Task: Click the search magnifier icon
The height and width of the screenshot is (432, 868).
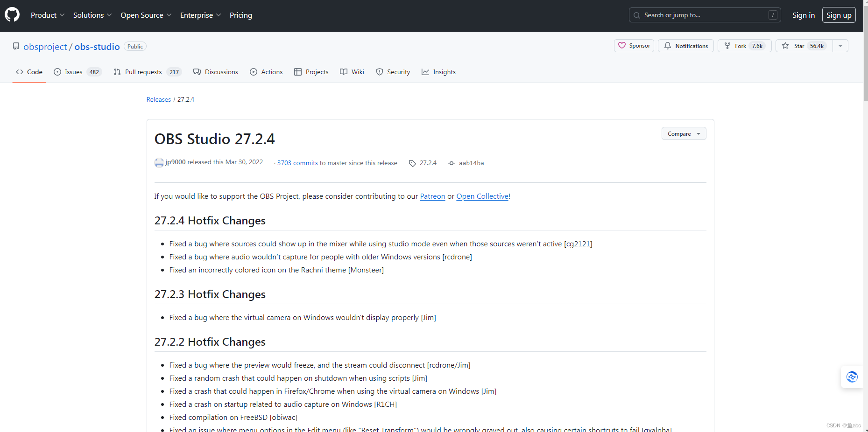Action: tap(636, 15)
